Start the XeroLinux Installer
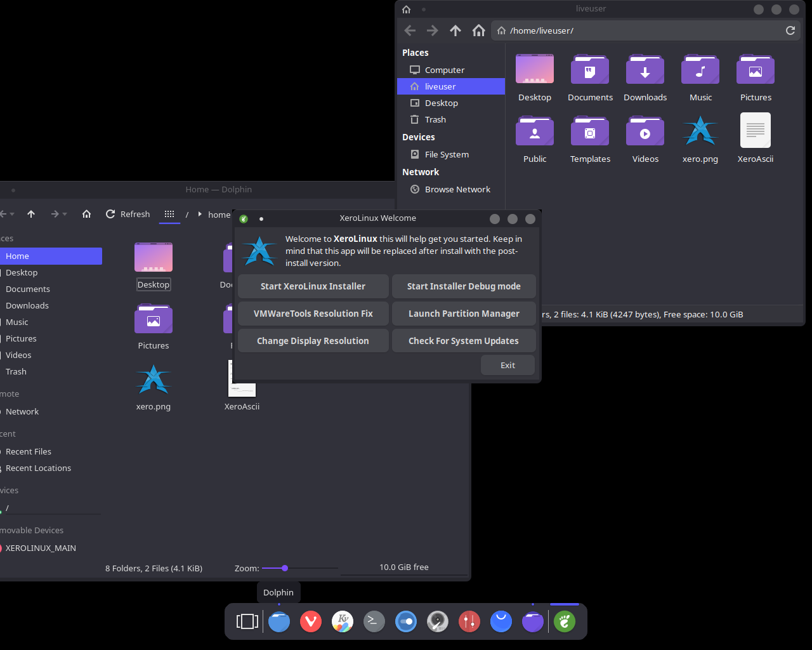812x650 pixels. coord(313,286)
